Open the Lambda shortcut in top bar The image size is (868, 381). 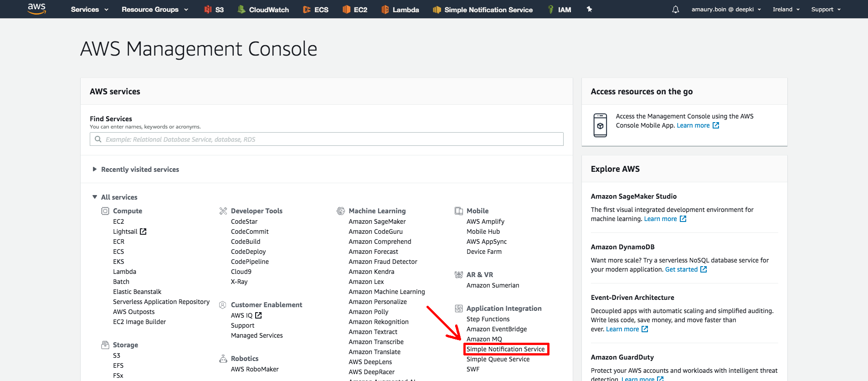(x=400, y=10)
